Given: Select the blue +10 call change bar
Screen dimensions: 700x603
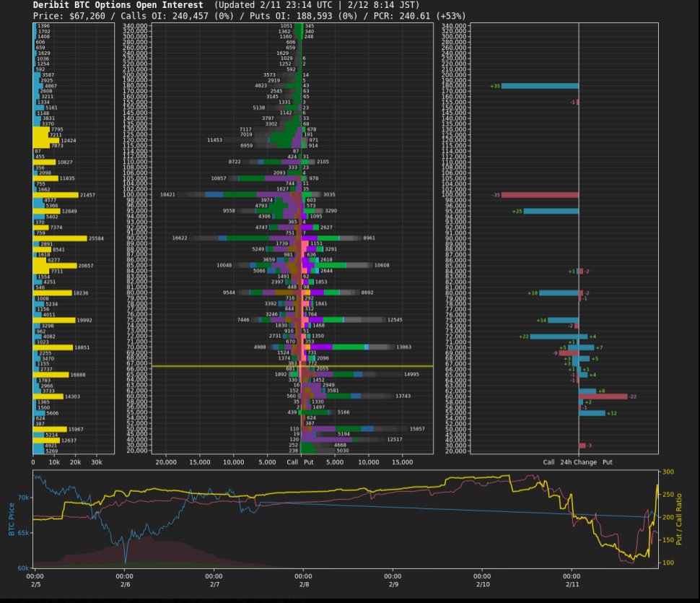Looking at the screenshot, I should coord(559,293).
